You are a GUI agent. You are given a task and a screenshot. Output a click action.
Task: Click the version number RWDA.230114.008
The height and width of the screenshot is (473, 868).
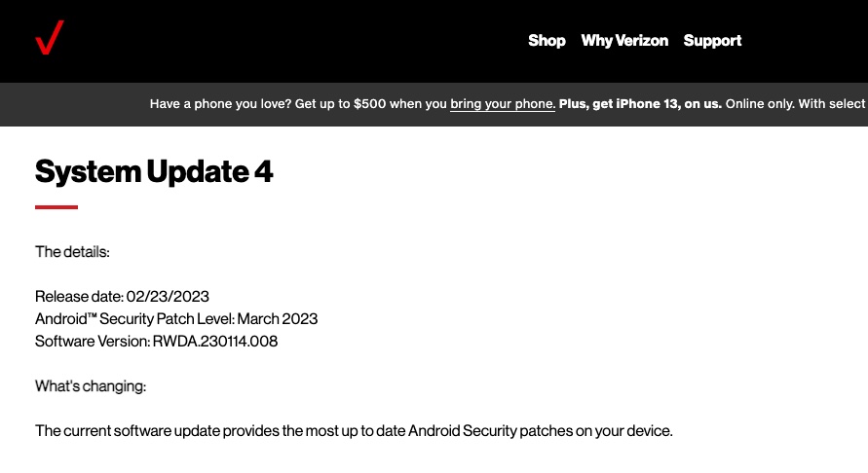click(x=214, y=342)
